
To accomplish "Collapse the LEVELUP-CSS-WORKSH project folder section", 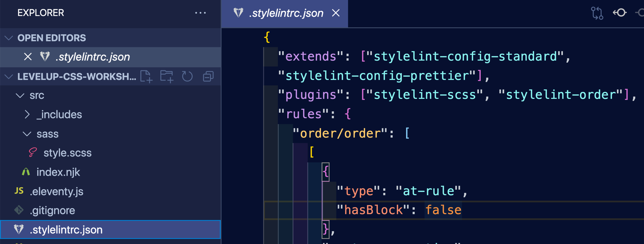I will (9, 77).
